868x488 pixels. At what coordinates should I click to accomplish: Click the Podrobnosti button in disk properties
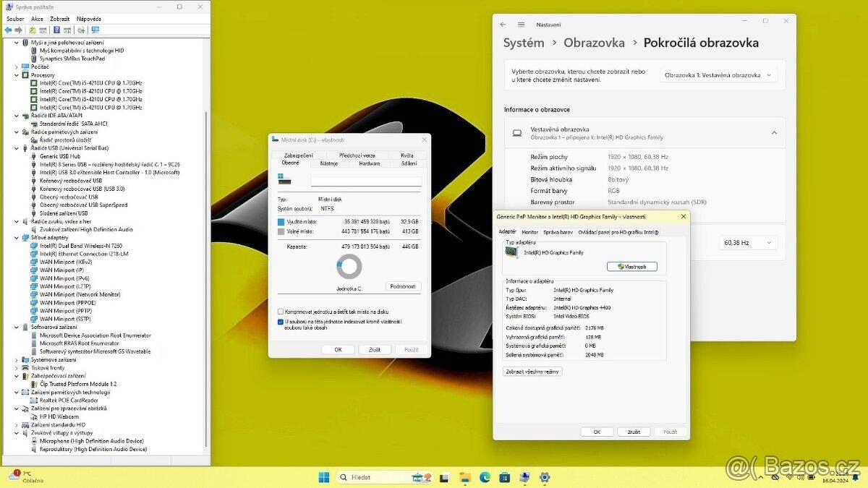point(403,286)
